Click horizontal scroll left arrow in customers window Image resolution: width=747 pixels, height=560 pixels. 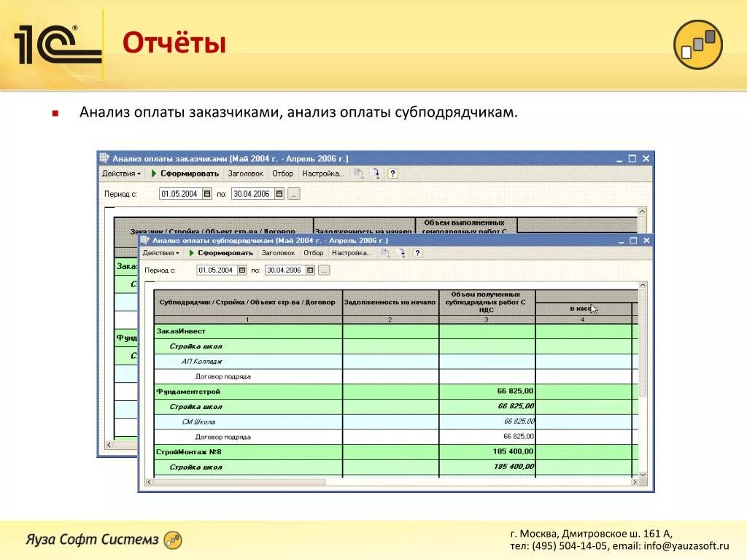(x=109, y=445)
